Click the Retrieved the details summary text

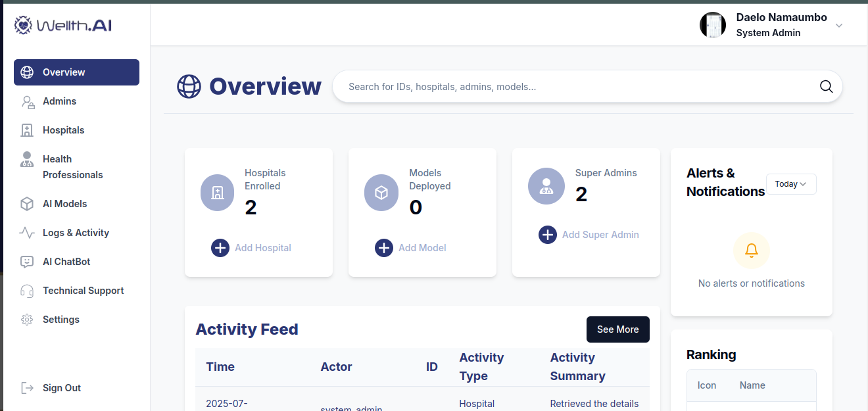(x=594, y=404)
